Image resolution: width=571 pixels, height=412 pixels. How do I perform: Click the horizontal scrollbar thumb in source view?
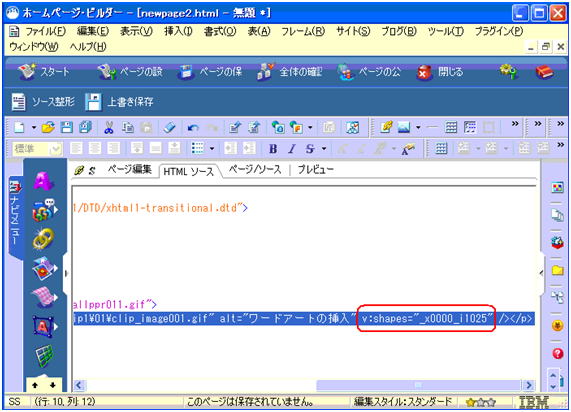(x=419, y=385)
